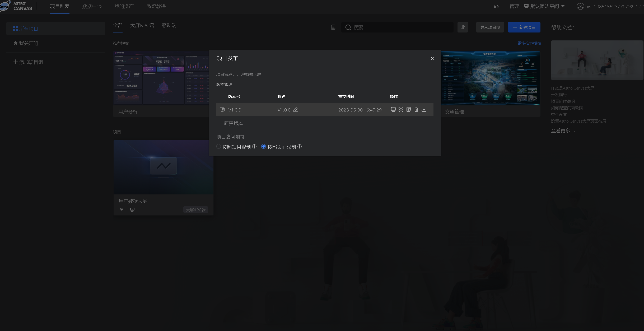Delete version V1.0.0 via trash icon
The image size is (644, 331).
[x=416, y=110]
